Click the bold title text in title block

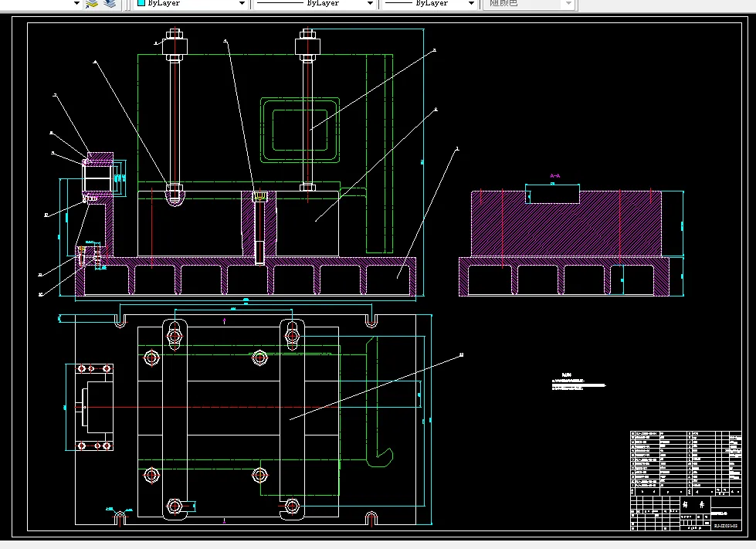(693, 505)
